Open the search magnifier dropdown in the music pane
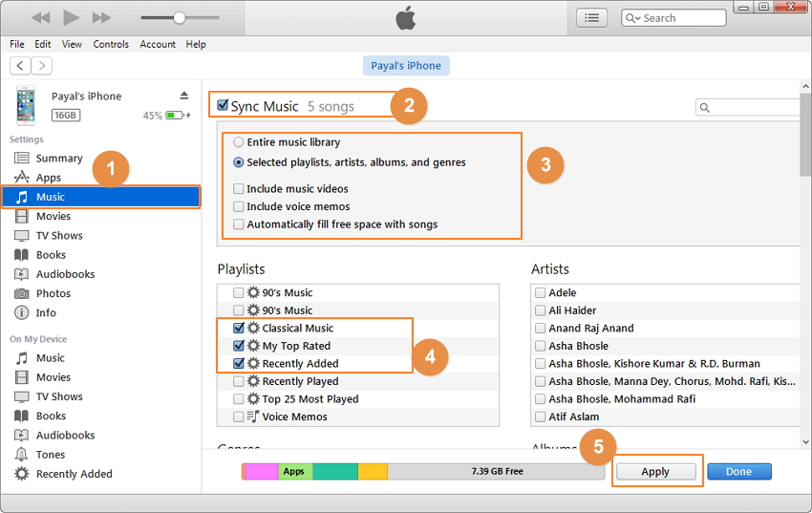 706,108
